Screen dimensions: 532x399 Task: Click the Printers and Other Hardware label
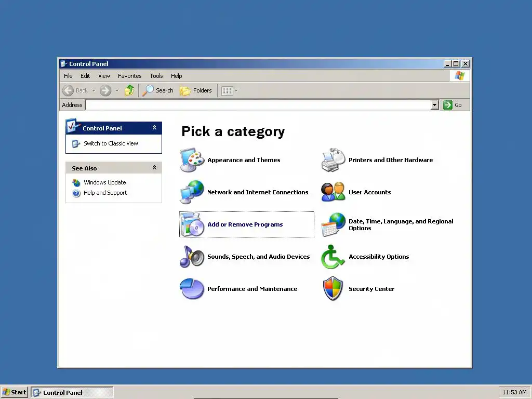391,160
